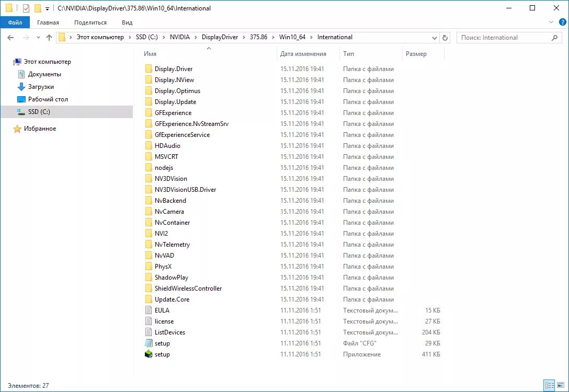Select the GFExperience folder icon

[149, 113]
